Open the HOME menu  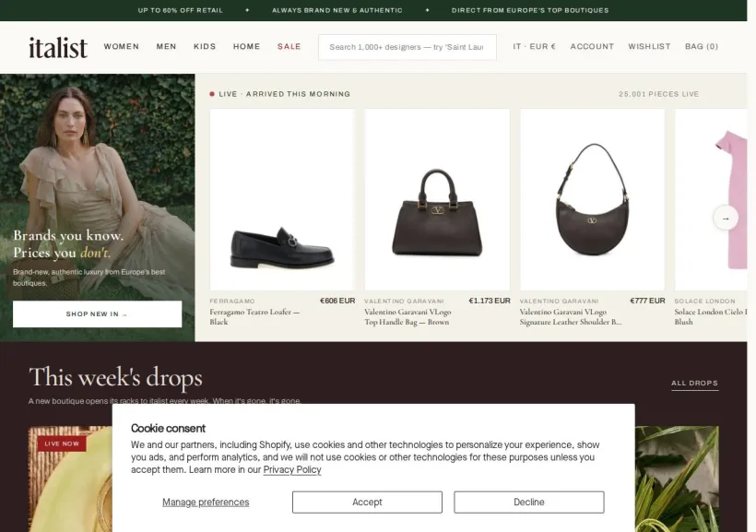[247, 47]
